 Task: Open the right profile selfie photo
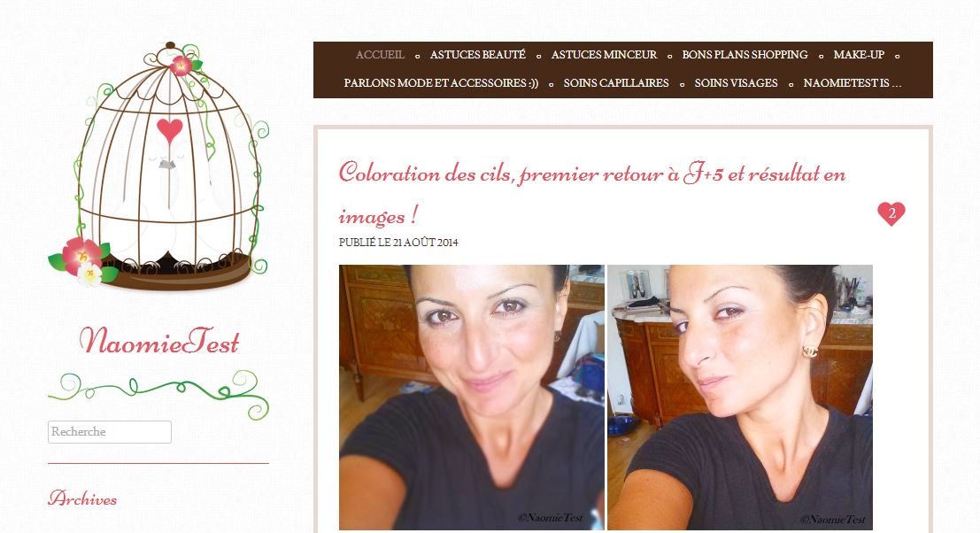click(740, 398)
